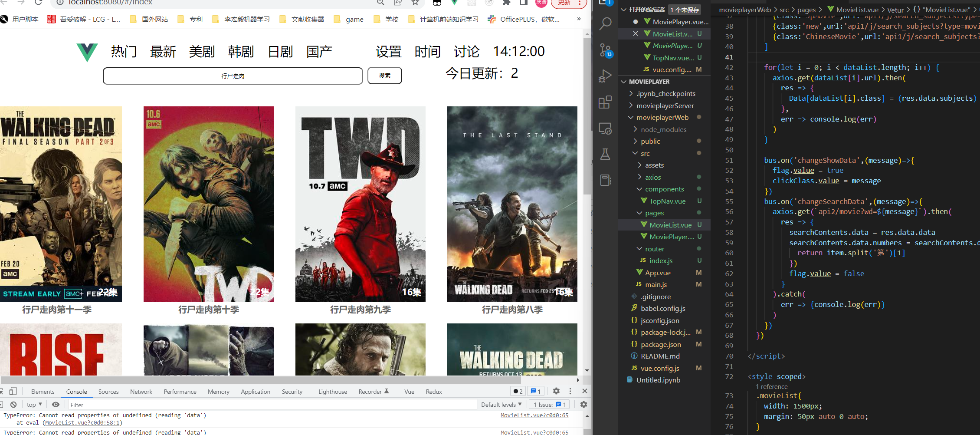Open the Run and Debug view

[x=605, y=76]
